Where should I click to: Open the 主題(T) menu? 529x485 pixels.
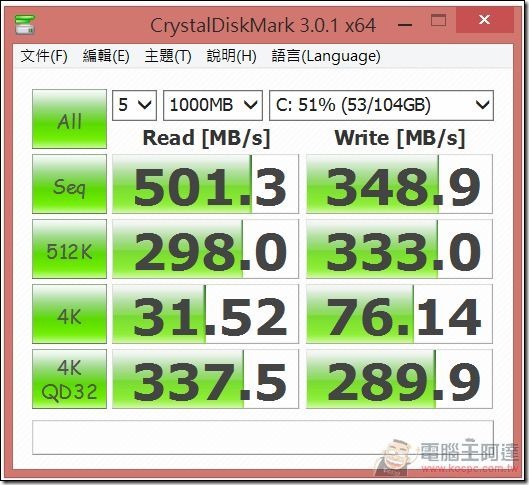(168, 56)
